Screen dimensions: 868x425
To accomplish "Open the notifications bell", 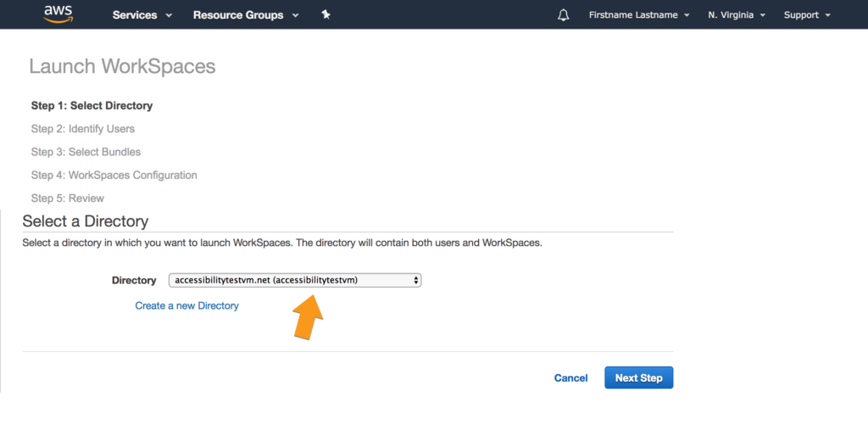I will pyautogui.click(x=563, y=15).
